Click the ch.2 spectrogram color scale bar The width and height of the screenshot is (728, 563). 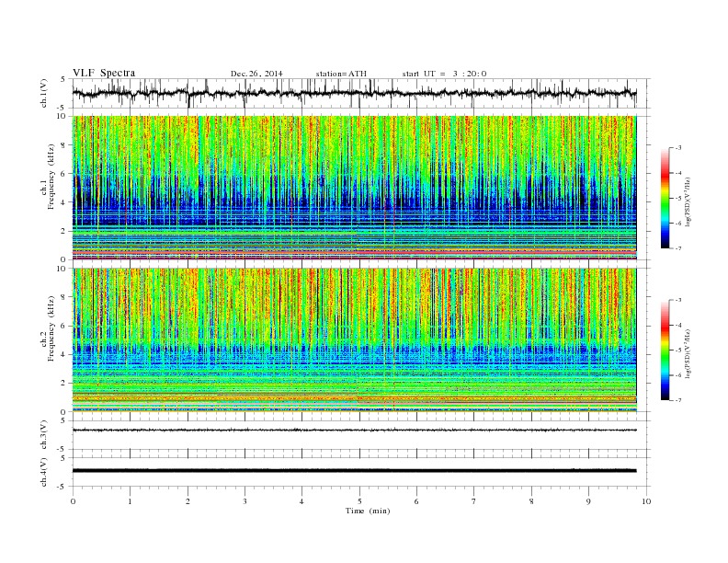tap(665, 350)
